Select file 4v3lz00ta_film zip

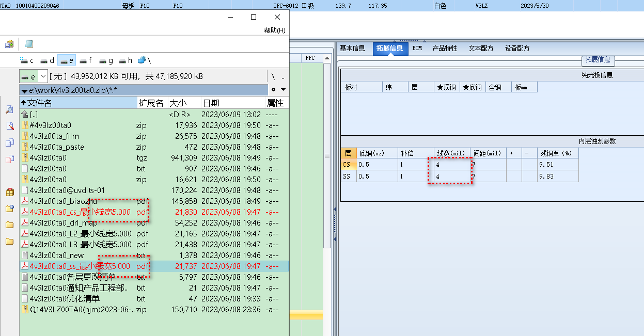coord(154,136)
